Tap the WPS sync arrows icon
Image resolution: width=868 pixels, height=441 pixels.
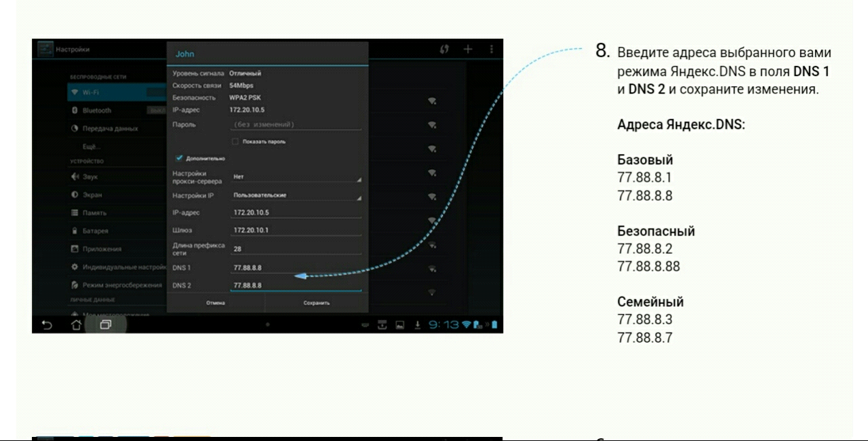[444, 50]
